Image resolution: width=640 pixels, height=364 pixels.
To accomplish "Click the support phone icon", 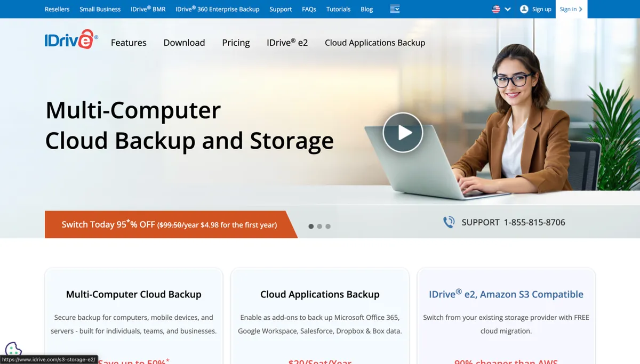I will click(449, 222).
